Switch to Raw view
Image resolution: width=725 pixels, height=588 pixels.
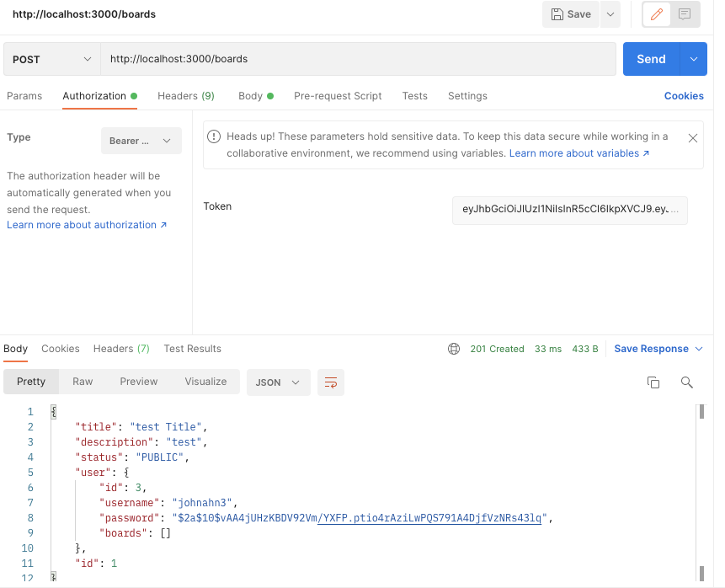(x=83, y=382)
